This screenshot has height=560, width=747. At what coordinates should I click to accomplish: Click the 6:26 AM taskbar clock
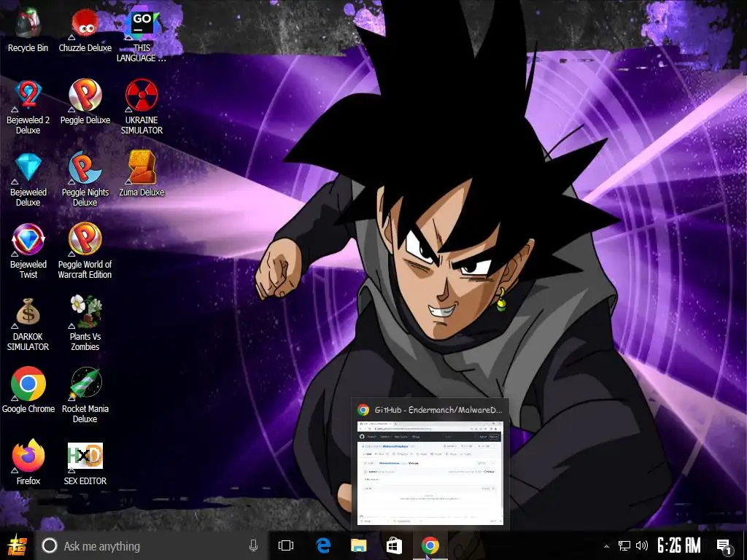(679, 545)
